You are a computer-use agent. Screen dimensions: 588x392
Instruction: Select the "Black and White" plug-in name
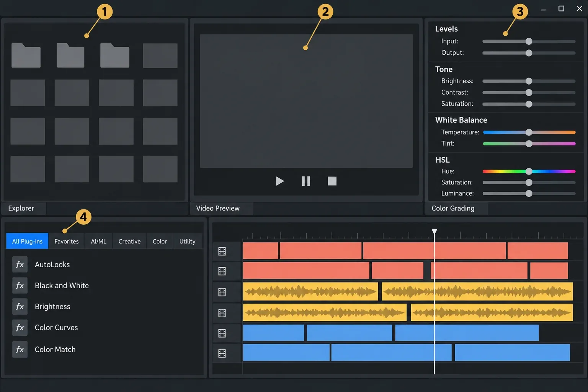pyautogui.click(x=62, y=286)
